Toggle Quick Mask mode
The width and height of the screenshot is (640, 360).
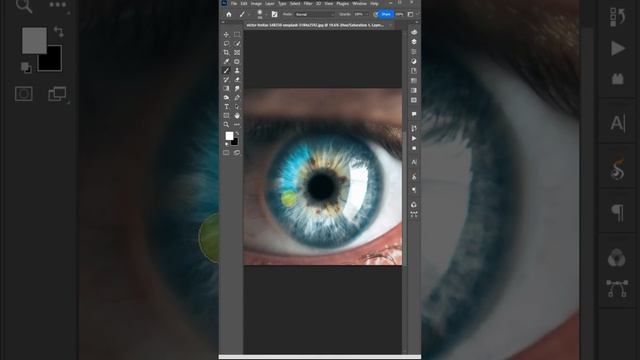click(x=226, y=153)
